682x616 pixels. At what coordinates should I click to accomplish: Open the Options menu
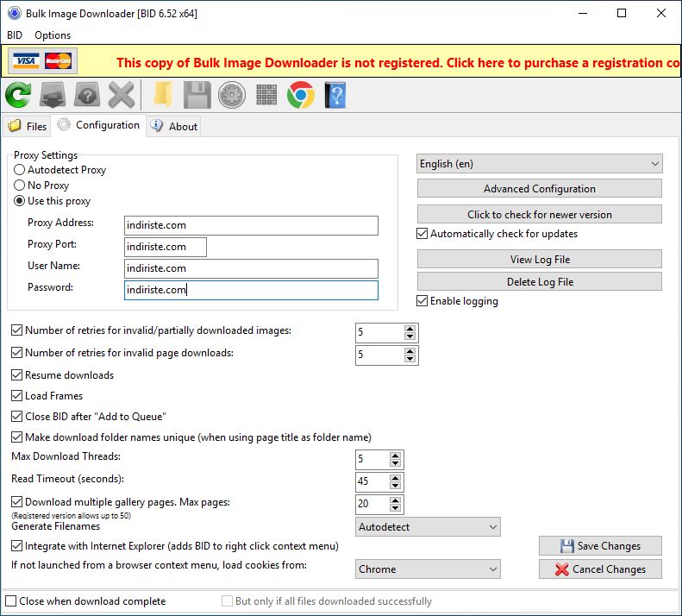pos(53,35)
